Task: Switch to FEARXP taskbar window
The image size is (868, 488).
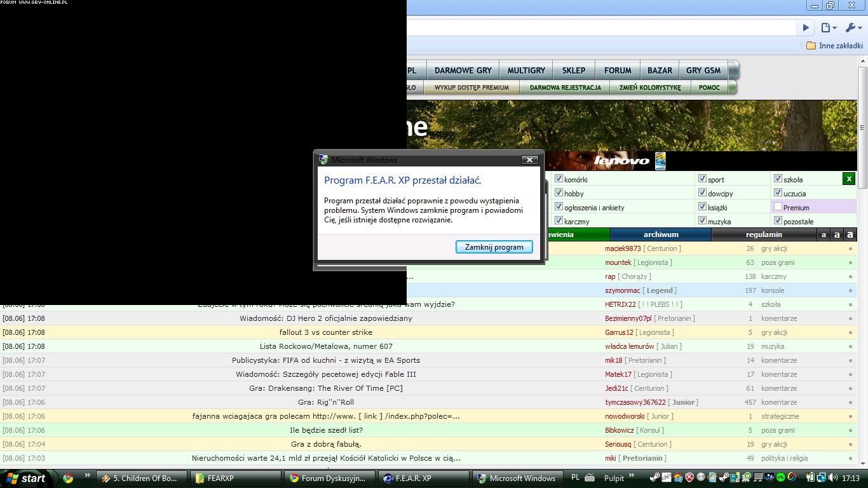Action: (235, 478)
